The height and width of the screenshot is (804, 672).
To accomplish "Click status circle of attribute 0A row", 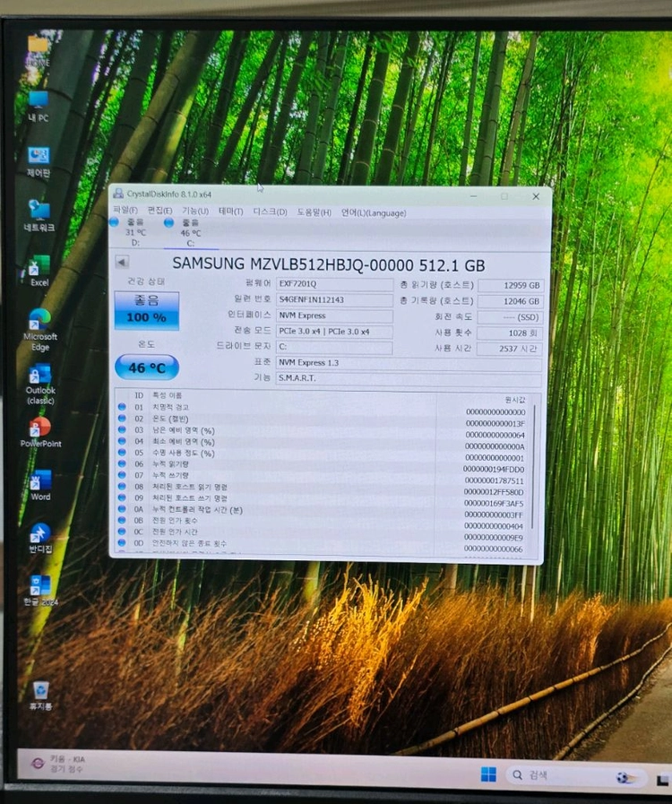I will (x=122, y=508).
